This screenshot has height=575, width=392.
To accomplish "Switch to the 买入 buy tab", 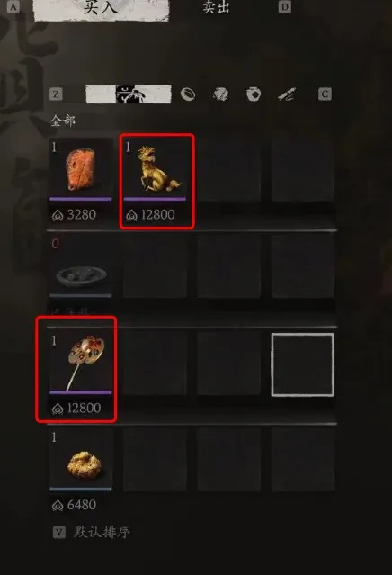I will pyautogui.click(x=101, y=7).
